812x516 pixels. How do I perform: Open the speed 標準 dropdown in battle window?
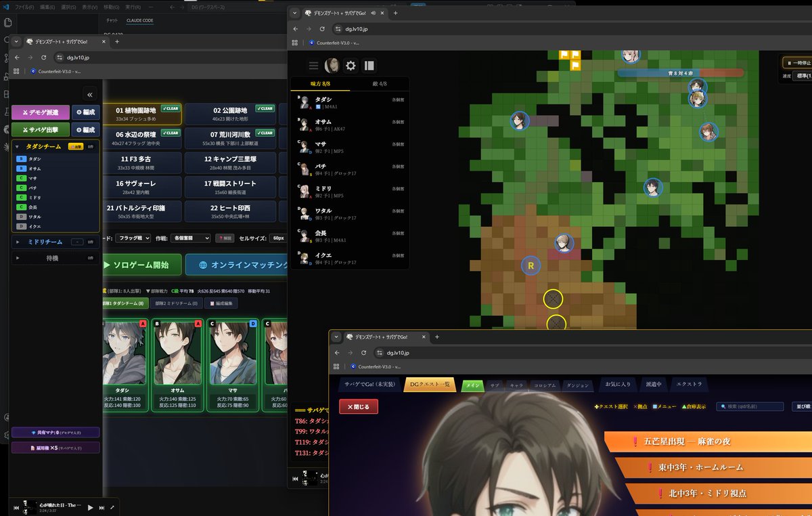tap(802, 76)
